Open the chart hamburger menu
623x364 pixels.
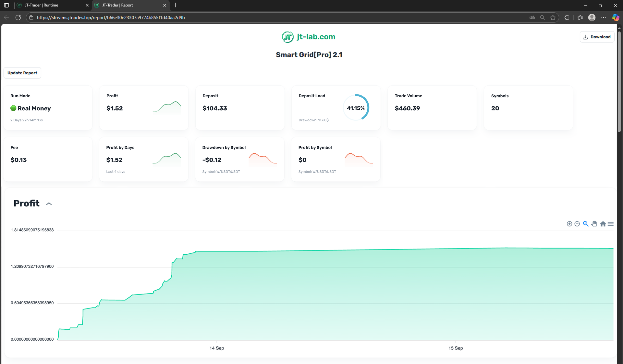[611, 224]
